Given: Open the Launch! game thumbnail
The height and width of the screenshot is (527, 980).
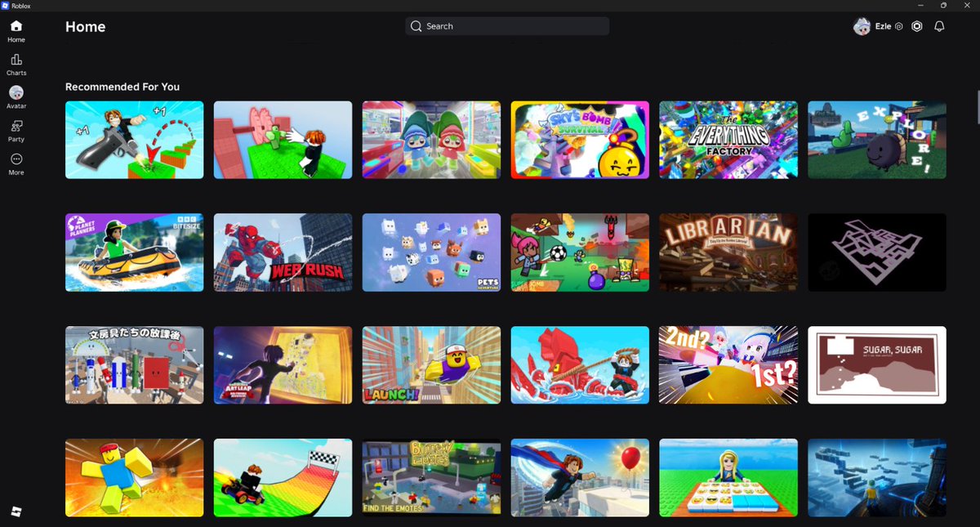Looking at the screenshot, I should pyautogui.click(x=431, y=365).
